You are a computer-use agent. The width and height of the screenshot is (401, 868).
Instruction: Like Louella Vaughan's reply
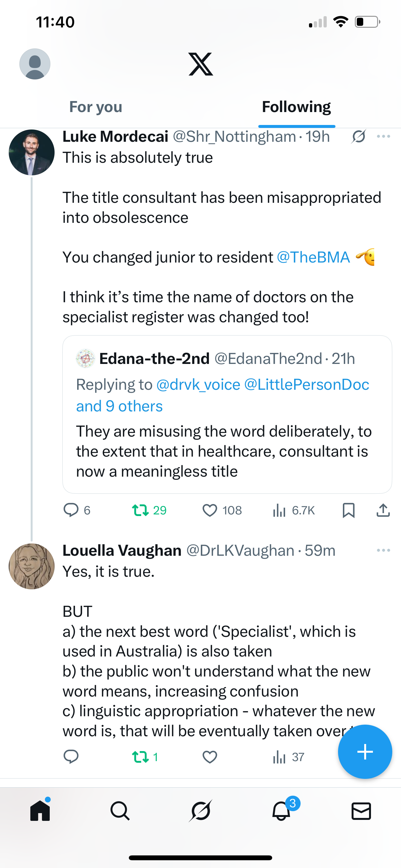210,757
